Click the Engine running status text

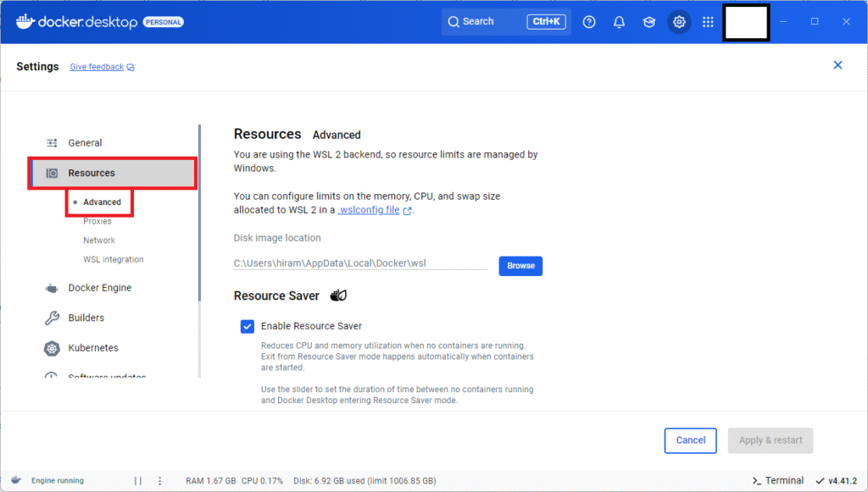coord(58,480)
